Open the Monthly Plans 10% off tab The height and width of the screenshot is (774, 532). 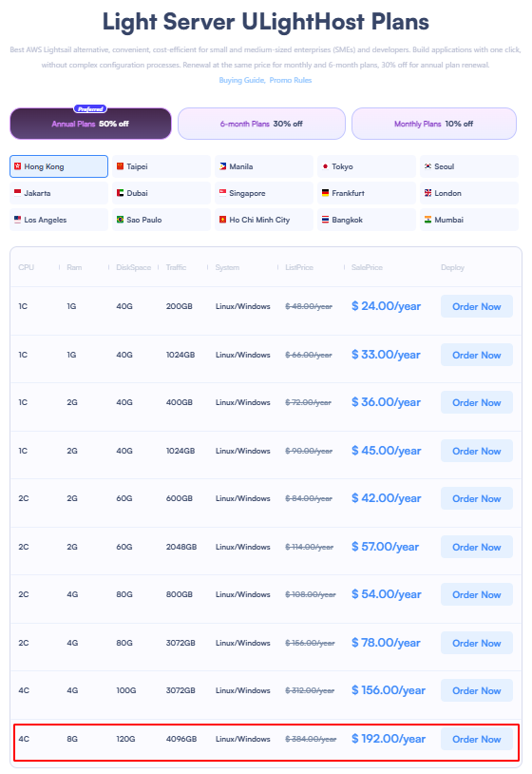coord(434,124)
